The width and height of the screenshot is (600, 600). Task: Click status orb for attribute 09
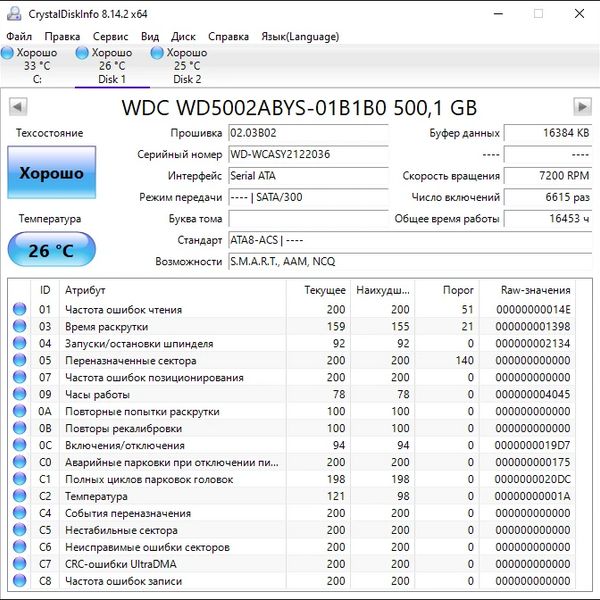(x=20, y=394)
